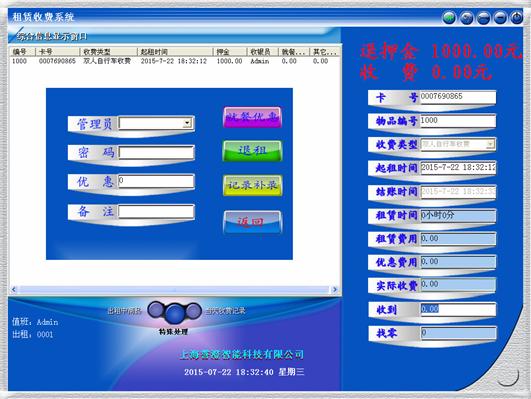Click the 租赁收费系统 title text

click(43, 17)
